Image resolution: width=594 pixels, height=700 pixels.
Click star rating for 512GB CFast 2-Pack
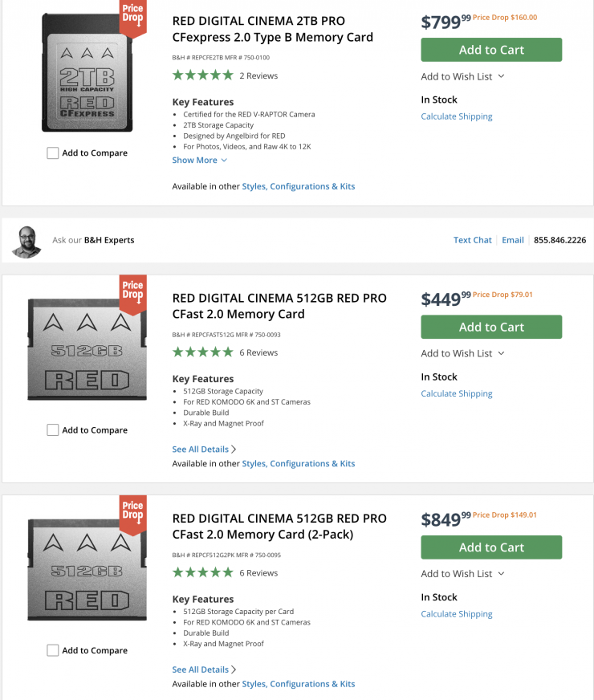click(x=202, y=573)
